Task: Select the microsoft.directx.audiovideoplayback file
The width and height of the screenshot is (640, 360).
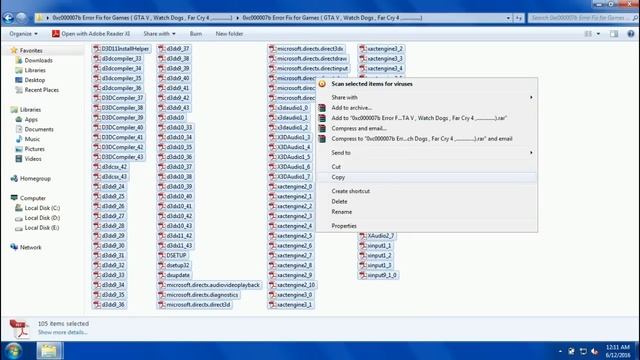Action: pyautogui.click(x=209, y=285)
